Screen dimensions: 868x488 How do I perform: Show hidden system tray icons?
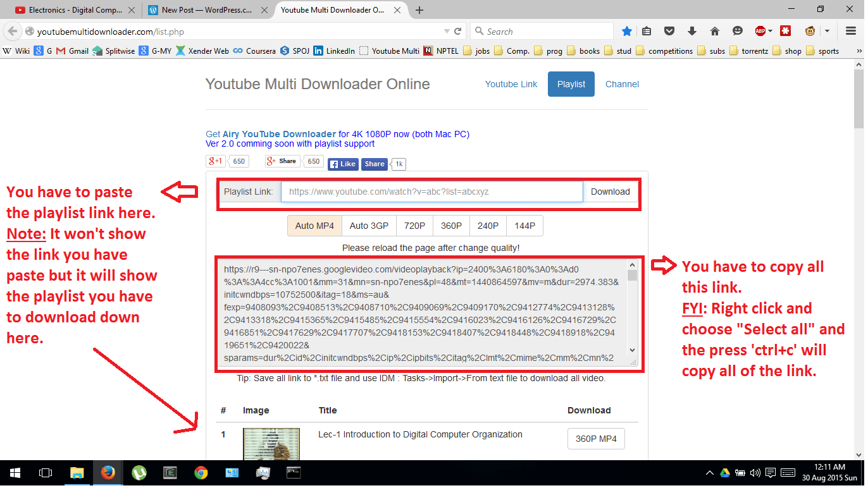pos(710,473)
